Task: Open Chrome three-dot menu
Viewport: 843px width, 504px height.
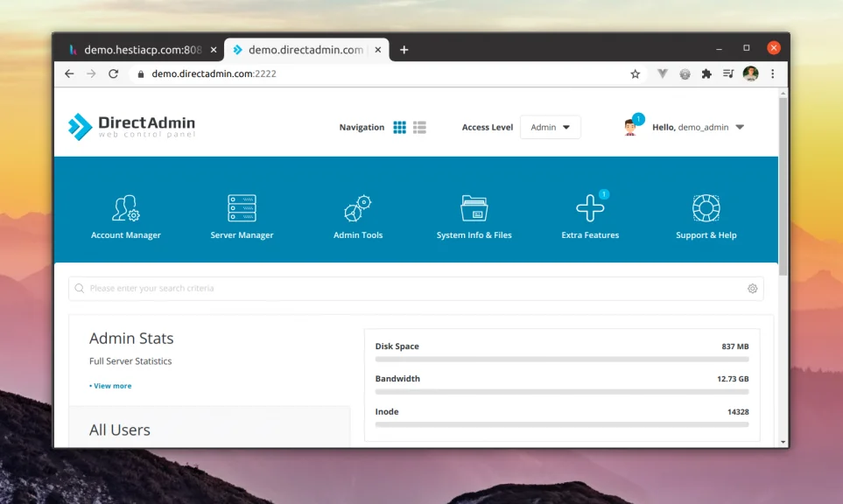Action: coord(773,74)
